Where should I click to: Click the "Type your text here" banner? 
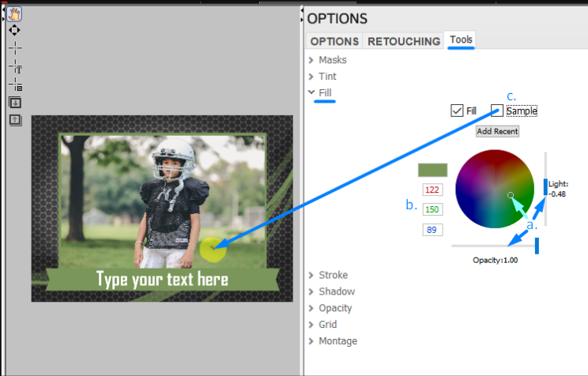(162, 280)
